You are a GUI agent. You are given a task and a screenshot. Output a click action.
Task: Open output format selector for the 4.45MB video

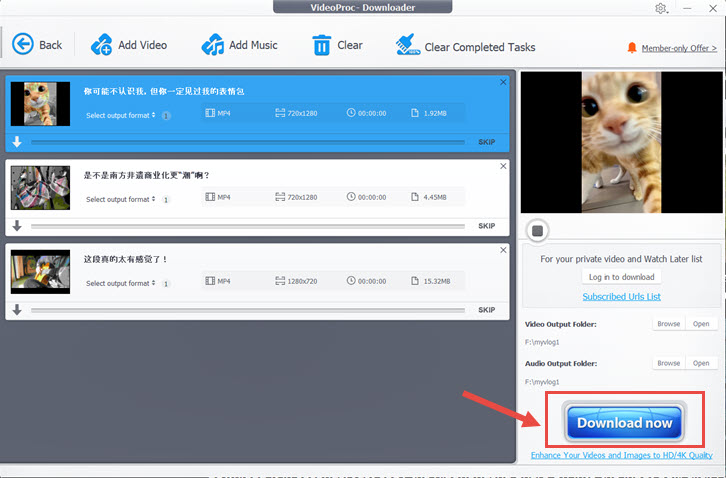(121, 199)
